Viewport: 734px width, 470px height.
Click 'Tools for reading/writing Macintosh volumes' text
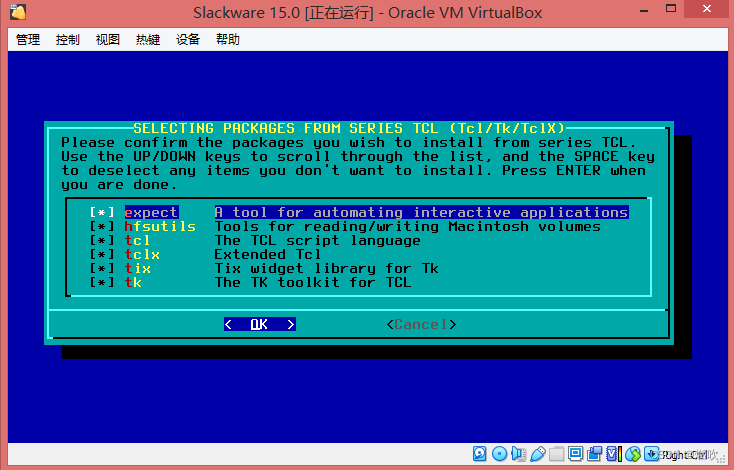[407, 227]
